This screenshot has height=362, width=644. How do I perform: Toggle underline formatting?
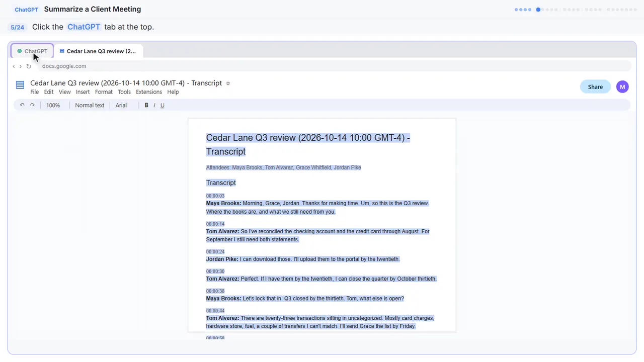[x=162, y=105]
